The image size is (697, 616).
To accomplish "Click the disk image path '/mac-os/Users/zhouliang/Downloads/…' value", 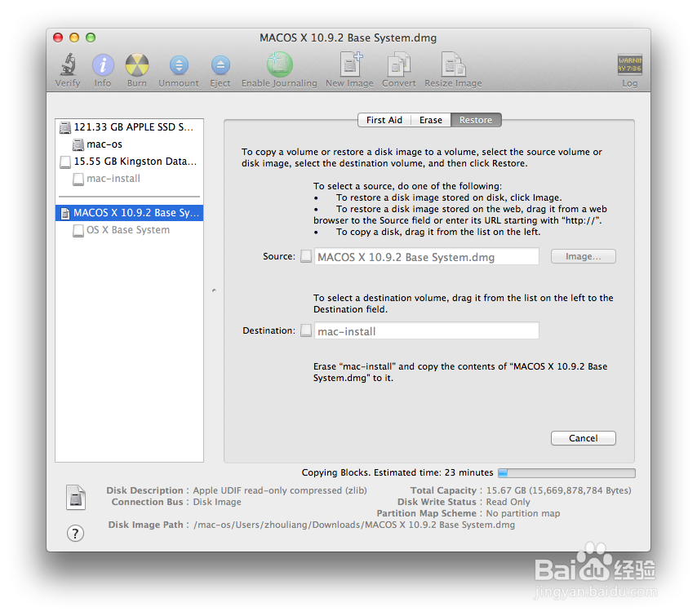I will tap(354, 525).
